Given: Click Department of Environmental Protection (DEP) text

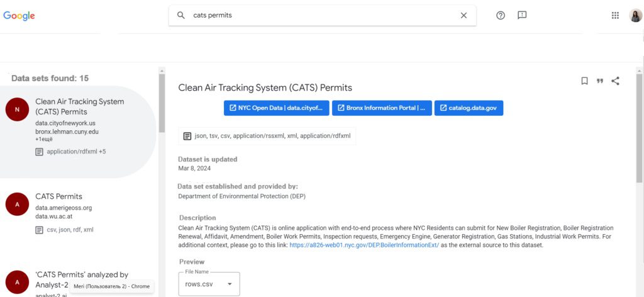Looking at the screenshot, I should coord(242,196).
